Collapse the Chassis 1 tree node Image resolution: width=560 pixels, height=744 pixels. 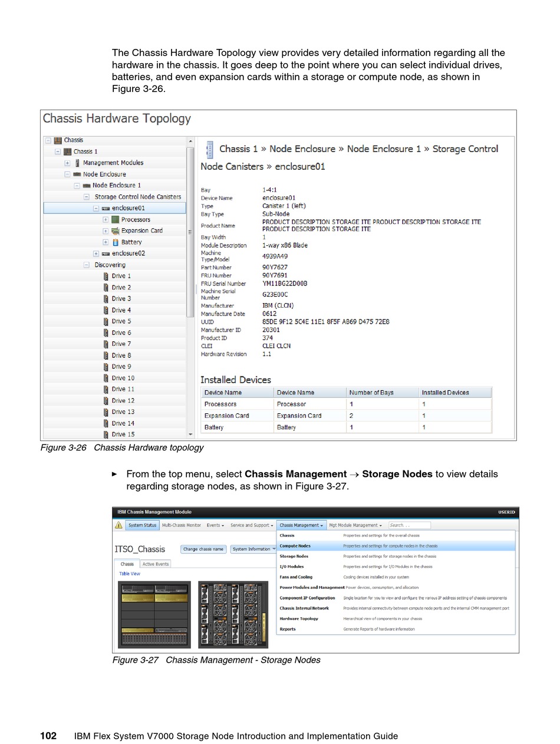[58, 152]
